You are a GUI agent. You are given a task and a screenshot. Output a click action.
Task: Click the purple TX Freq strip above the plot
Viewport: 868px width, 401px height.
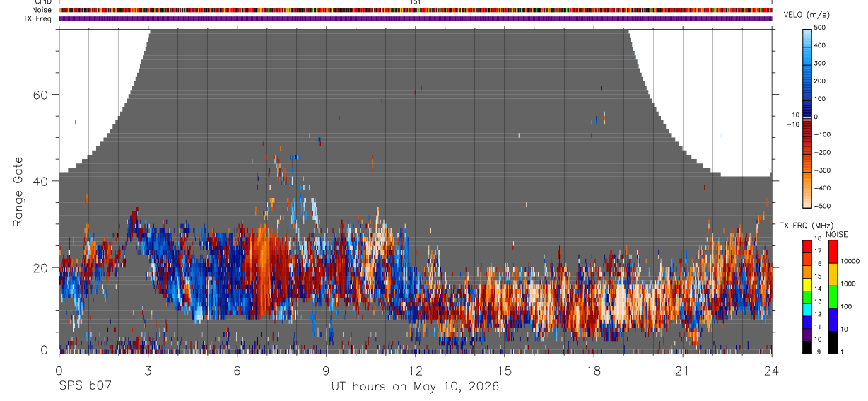click(x=416, y=18)
